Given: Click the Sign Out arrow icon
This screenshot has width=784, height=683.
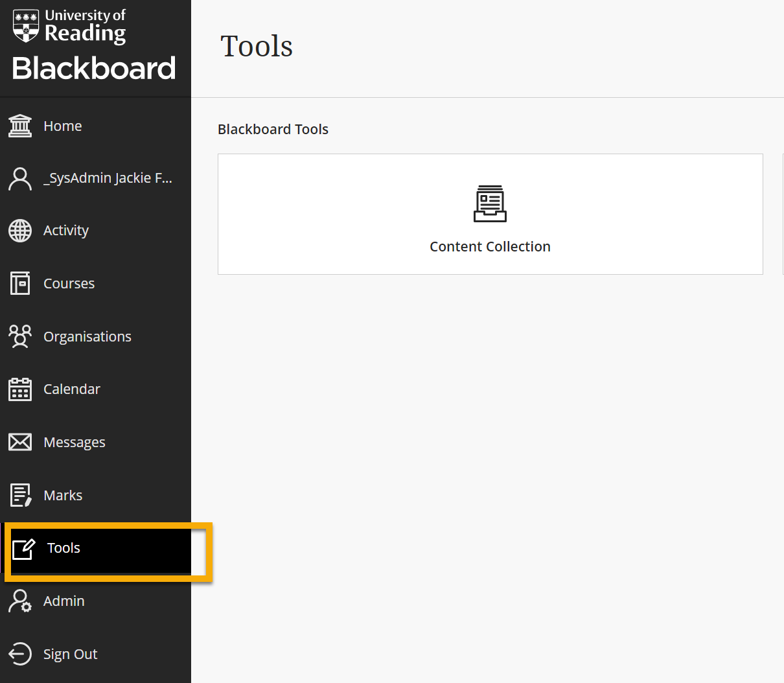Looking at the screenshot, I should click(x=20, y=654).
